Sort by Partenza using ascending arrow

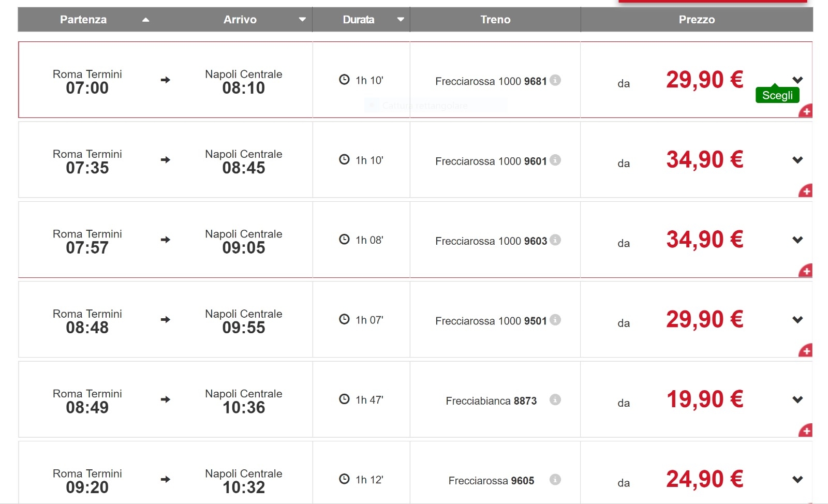click(146, 20)
